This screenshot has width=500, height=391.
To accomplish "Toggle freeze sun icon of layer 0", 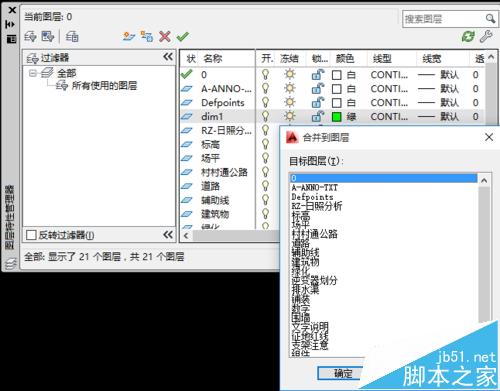I will pyautogui.click(x=290, y=74).
